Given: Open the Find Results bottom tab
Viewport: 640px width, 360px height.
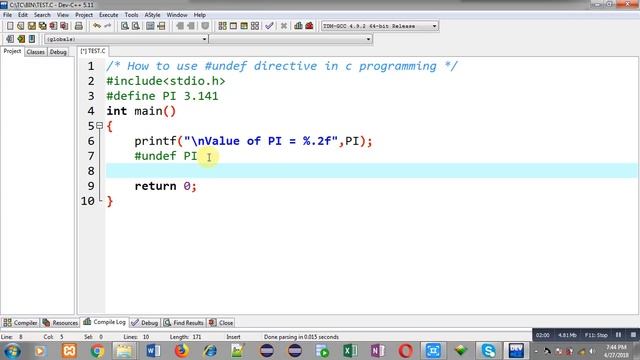Looking at the screenshot, I should tap(184, 322).
